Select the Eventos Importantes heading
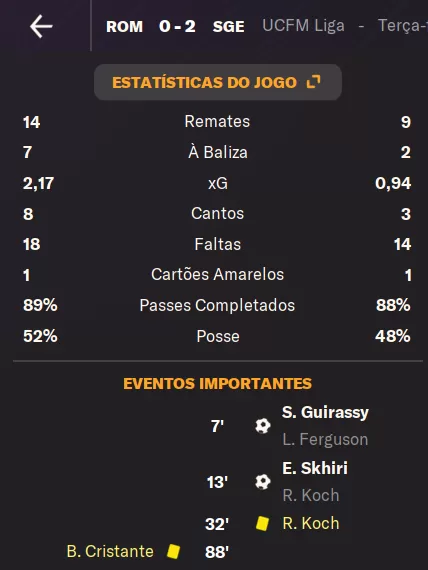 (x=217, y=384)
